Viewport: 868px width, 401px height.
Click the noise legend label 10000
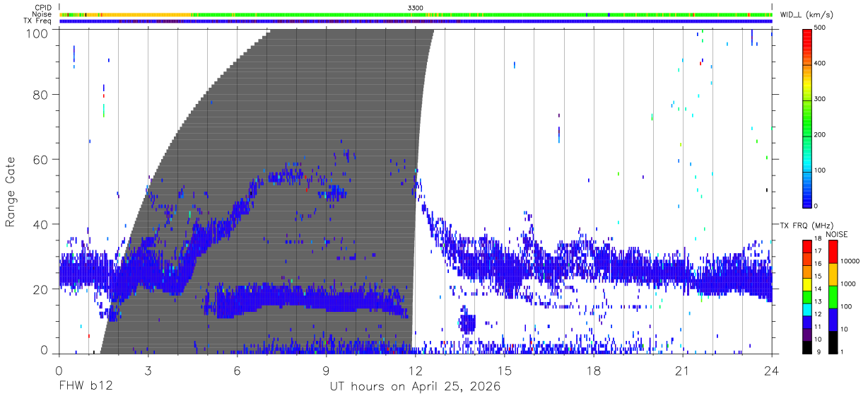pos(850,262)
